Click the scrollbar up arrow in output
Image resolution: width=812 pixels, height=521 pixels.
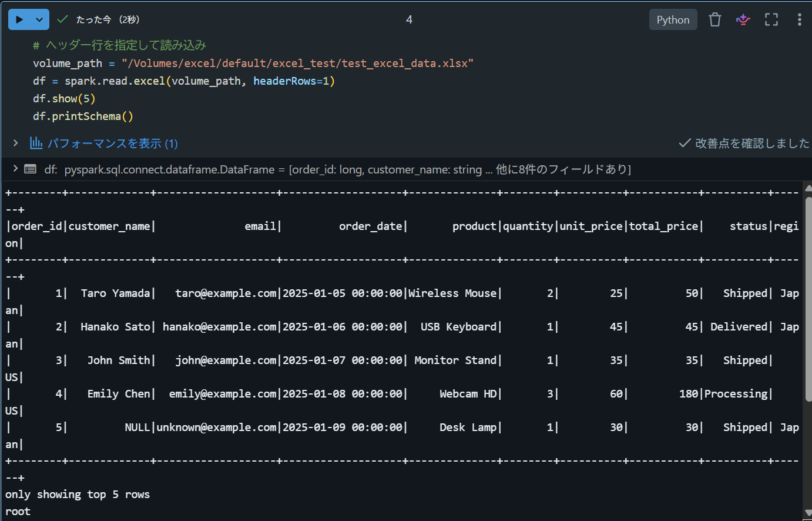[808, 188]
